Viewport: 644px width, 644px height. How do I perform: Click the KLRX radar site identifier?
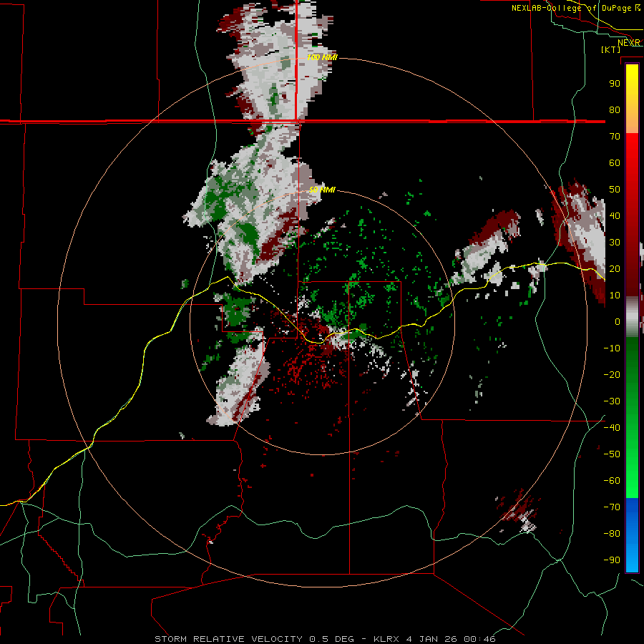click(x=387, y=639)
